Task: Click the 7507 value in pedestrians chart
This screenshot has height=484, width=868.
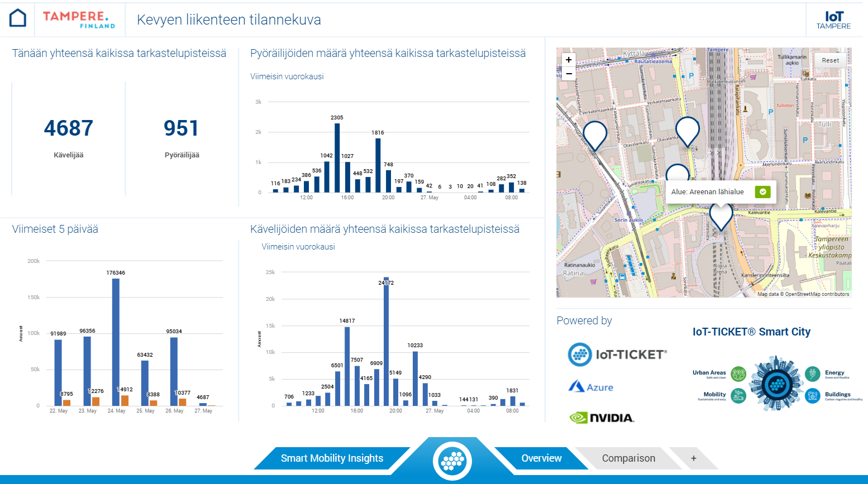Action: pyautogui.click(x=357, y=360)
